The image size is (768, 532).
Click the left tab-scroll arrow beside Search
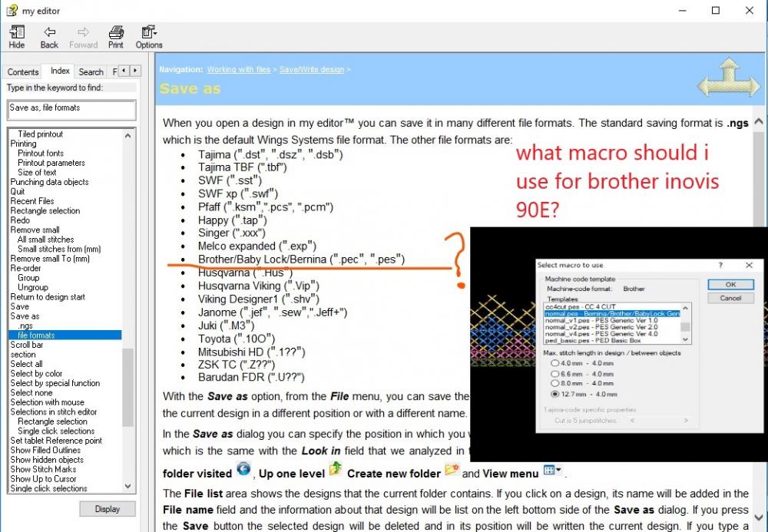(124, 70)
